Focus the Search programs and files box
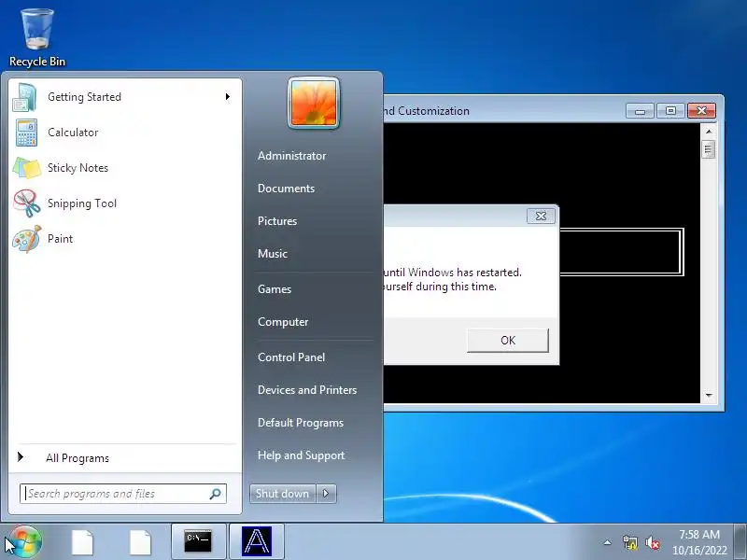 click(x=123, y=494)
